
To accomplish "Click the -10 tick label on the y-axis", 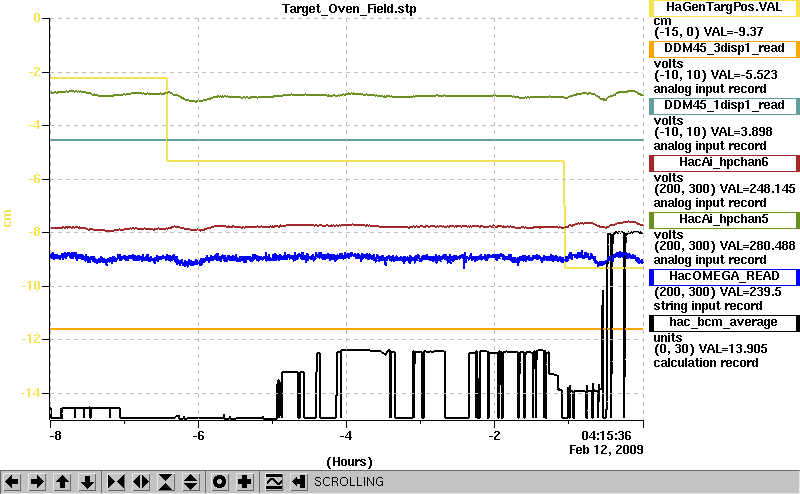I will coord(31,286).
